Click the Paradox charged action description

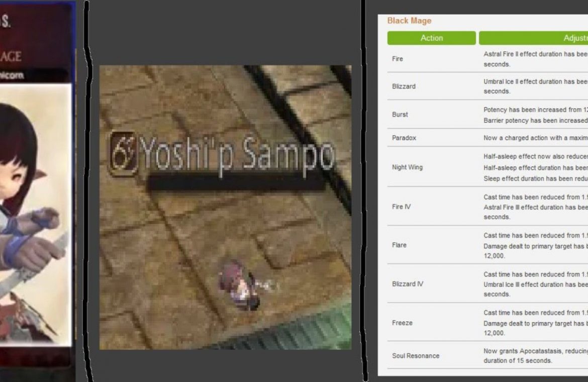click(536, 138)
